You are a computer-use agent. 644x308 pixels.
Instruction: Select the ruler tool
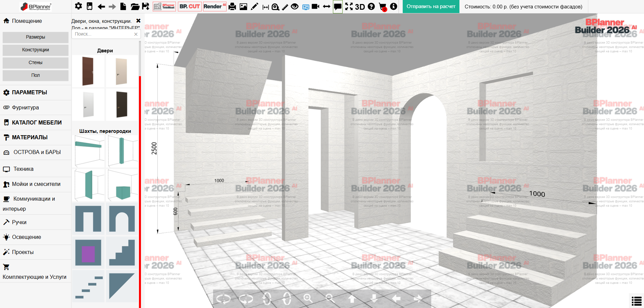(285, 7)
